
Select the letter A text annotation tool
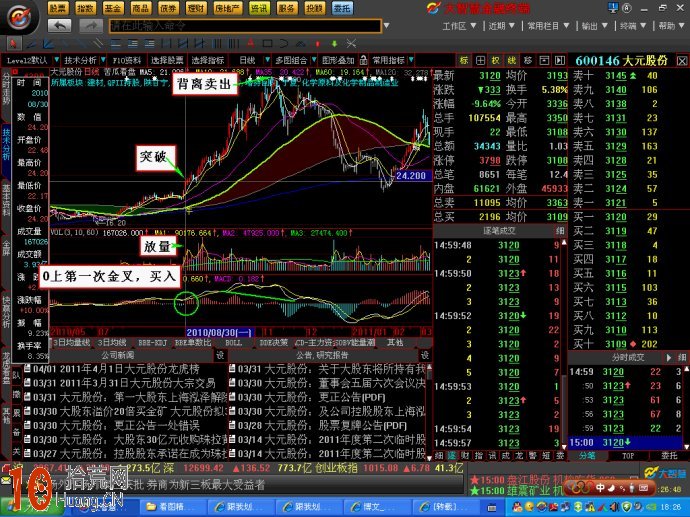(251, 44)
